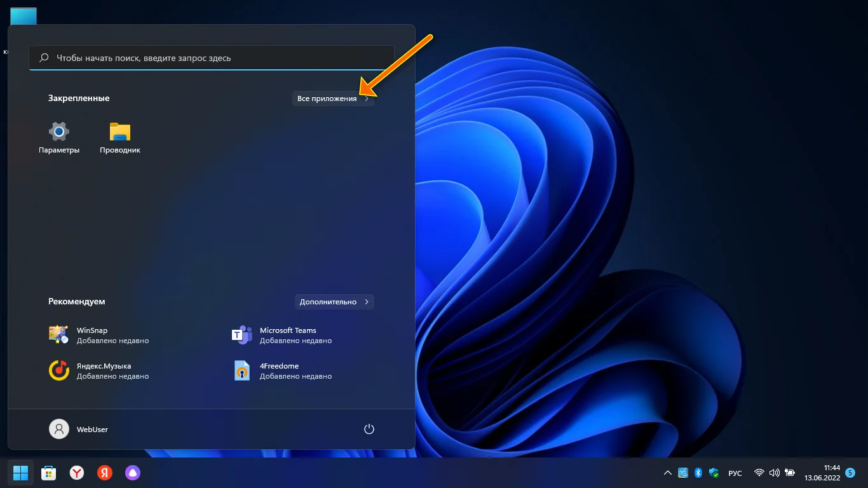This screenshot has height=488, width=868.
Task: Click the Start menu search field
Action: click(x=212, y=58)
